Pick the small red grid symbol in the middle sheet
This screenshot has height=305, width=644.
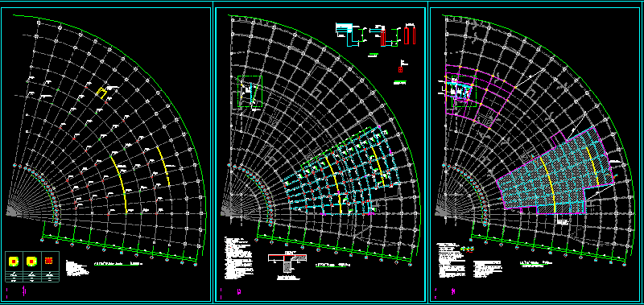tap(401, 69)
